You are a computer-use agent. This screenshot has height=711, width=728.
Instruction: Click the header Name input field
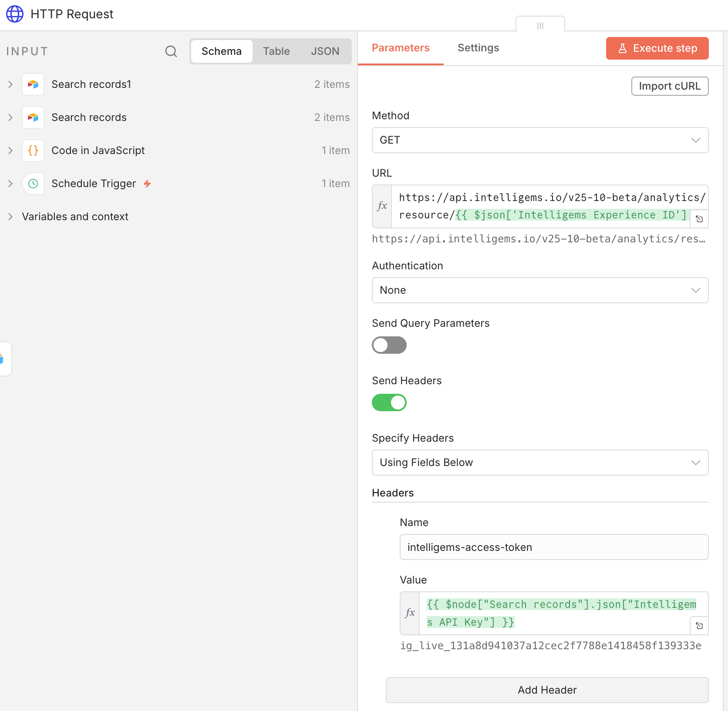[554, 547]
